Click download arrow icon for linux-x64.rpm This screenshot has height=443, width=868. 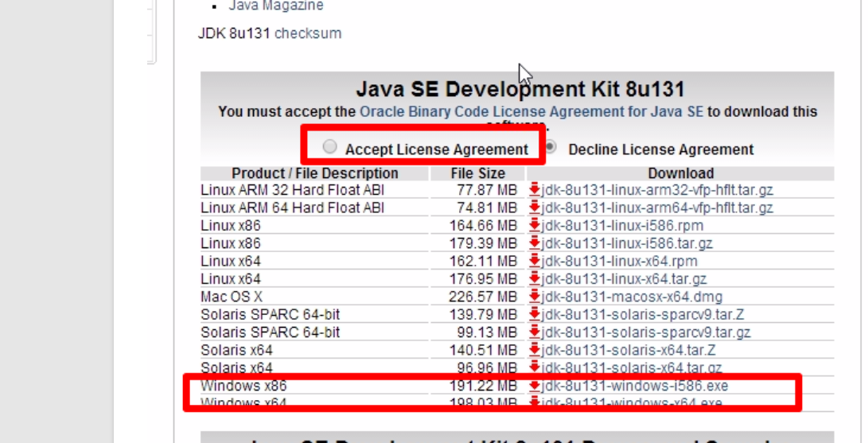[x=534, y=261]
